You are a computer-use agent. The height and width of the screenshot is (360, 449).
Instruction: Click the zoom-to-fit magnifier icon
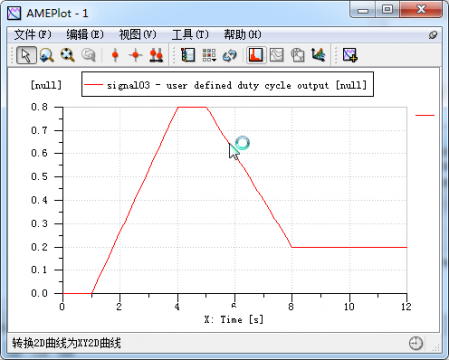coord(67,55)
